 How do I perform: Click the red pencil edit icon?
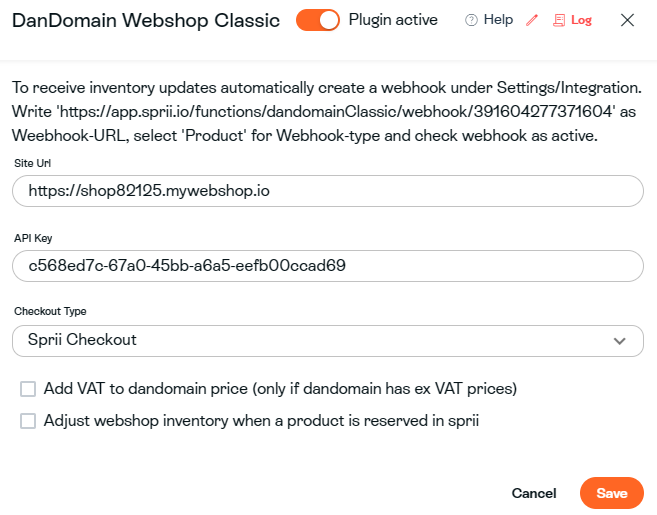pyautogui.click(x=532, y=20)
